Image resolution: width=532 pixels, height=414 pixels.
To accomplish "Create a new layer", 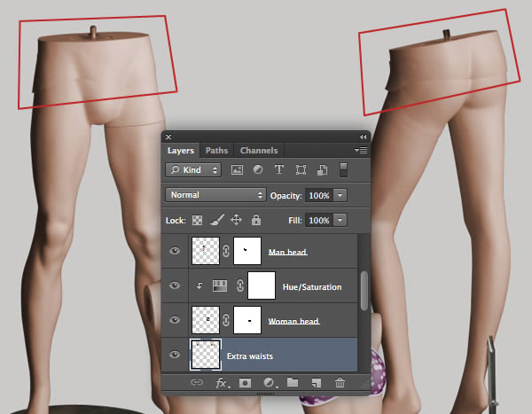I will (316, 383).
